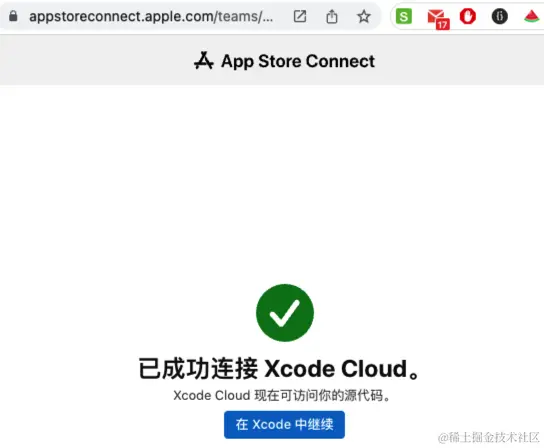Click the Xcode Cloud 现在可访问你的源代码 subtitle
Screen dimensions: 544x448
click(x=282, y=396)
